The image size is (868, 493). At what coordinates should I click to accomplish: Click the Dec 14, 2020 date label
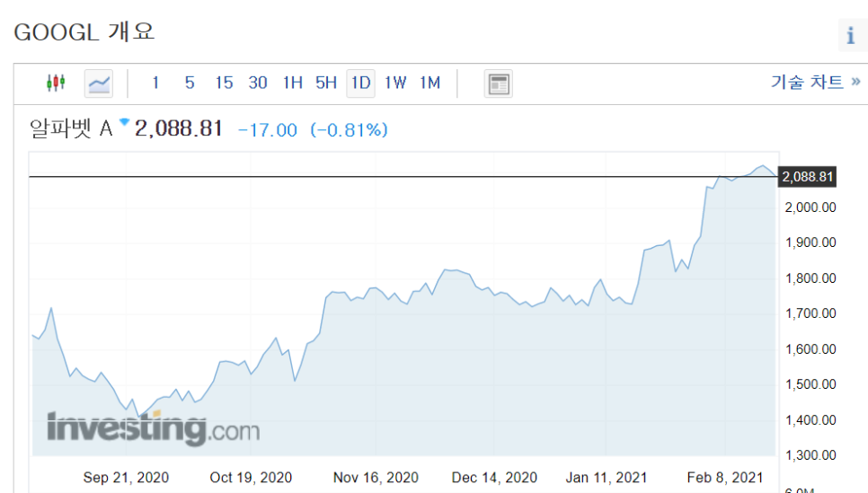point(494,478)
